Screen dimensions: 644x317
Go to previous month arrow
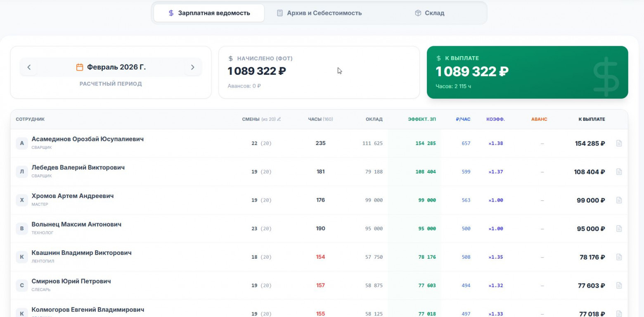pyautogui.click(x=29, y=67)
